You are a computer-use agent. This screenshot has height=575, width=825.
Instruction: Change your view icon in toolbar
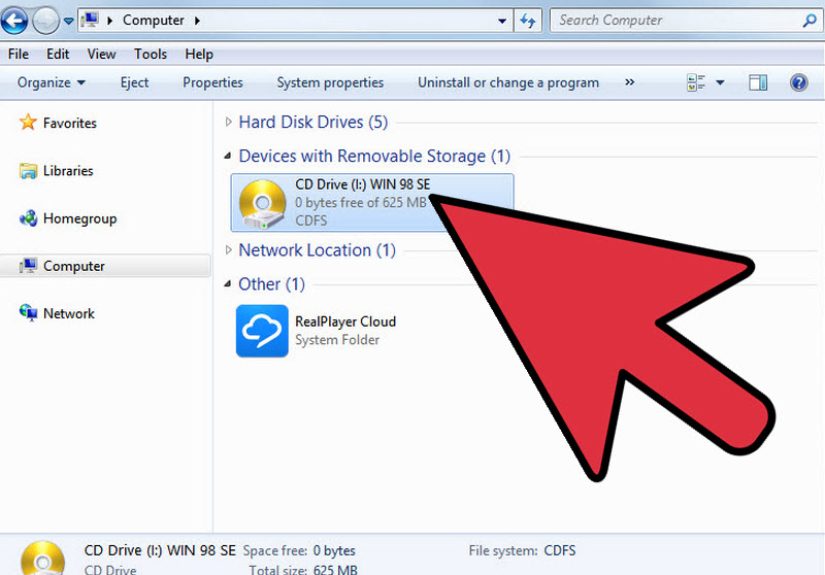coord(696,83)
